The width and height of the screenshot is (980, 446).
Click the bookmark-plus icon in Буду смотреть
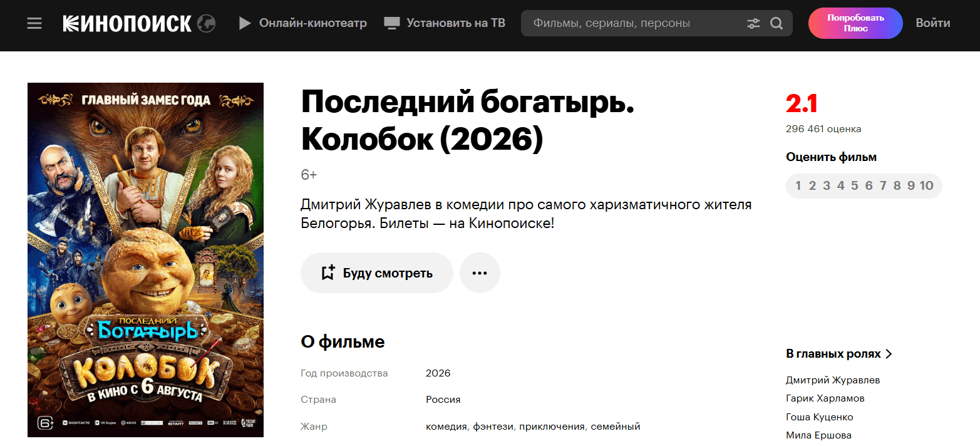point(328,273)
